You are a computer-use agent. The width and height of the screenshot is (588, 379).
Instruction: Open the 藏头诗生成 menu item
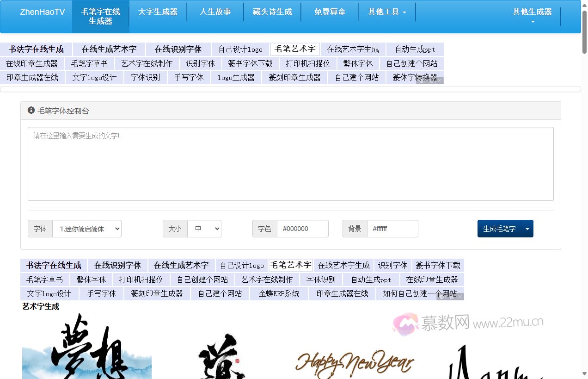[x=273, y=12]
